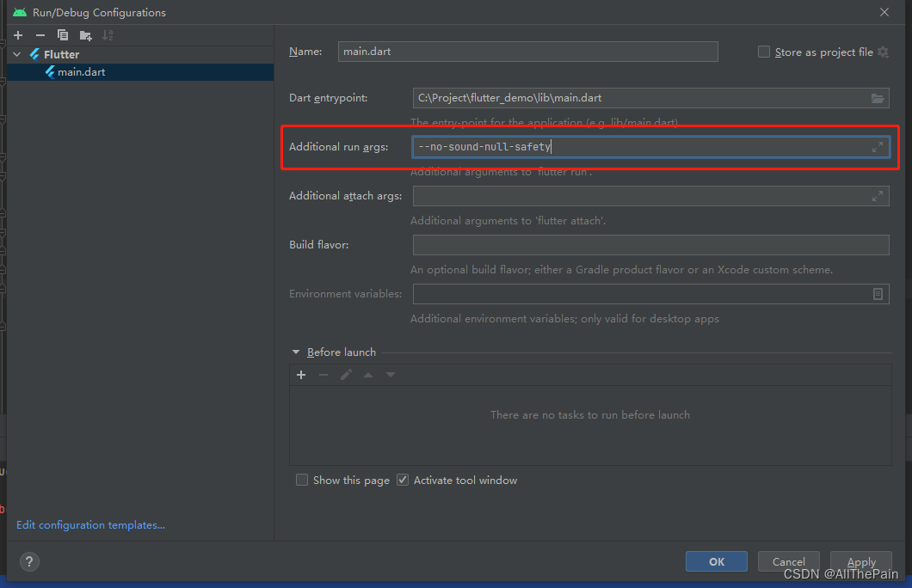
Task: Open the Environment variables editor icon
Action: 878,294
